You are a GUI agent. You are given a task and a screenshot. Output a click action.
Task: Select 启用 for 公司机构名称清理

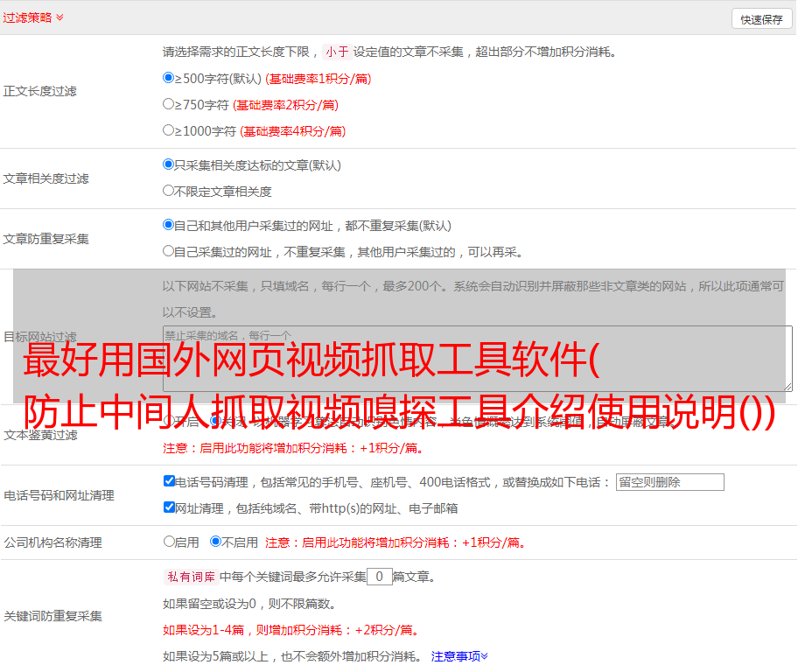point(169,542)
